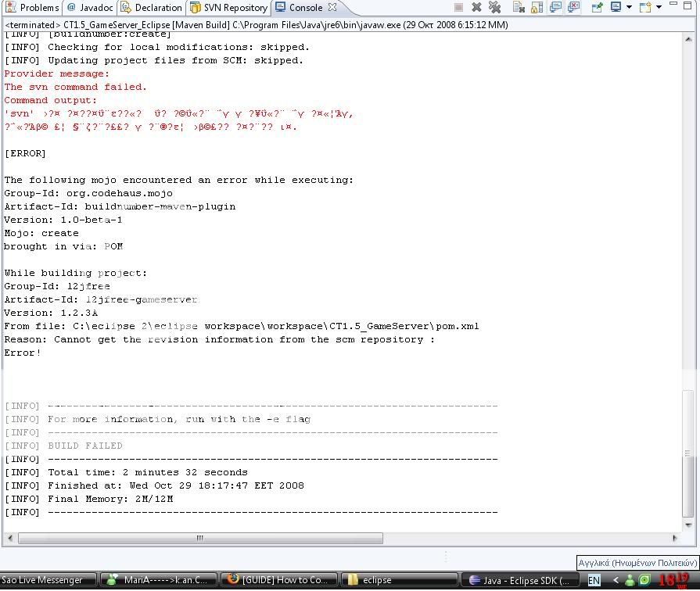Image resolution: width=700 pixels, height=591 pixels.
Task: Expand the Open Console dropdown arrow
Action: 659,8
